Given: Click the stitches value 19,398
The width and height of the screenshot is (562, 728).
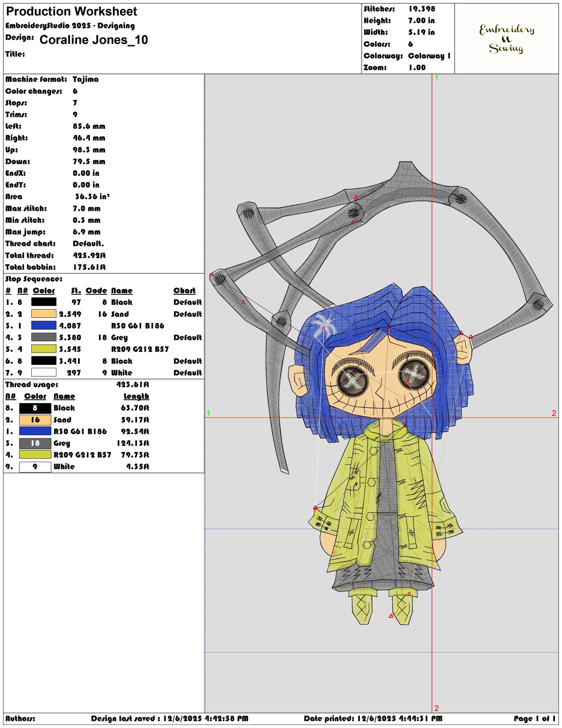Looking at the screenshot, I should click(422, 9).
